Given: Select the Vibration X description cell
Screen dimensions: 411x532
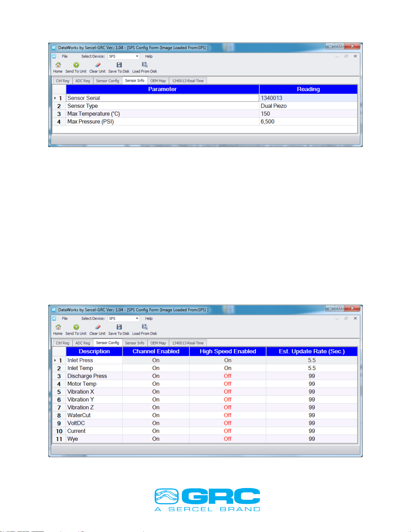Looking at the screenshot, I should pyautogui.click(x=94, y=392).
